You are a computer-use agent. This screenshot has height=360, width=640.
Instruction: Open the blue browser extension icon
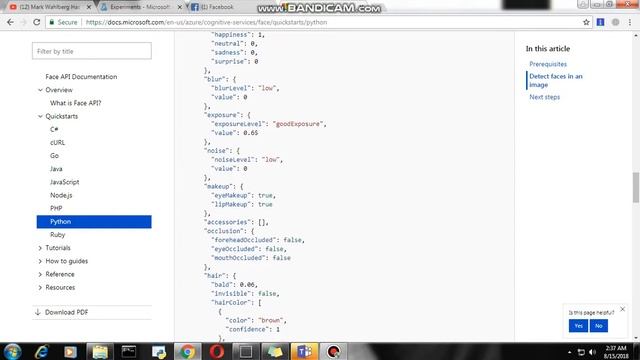600,22
